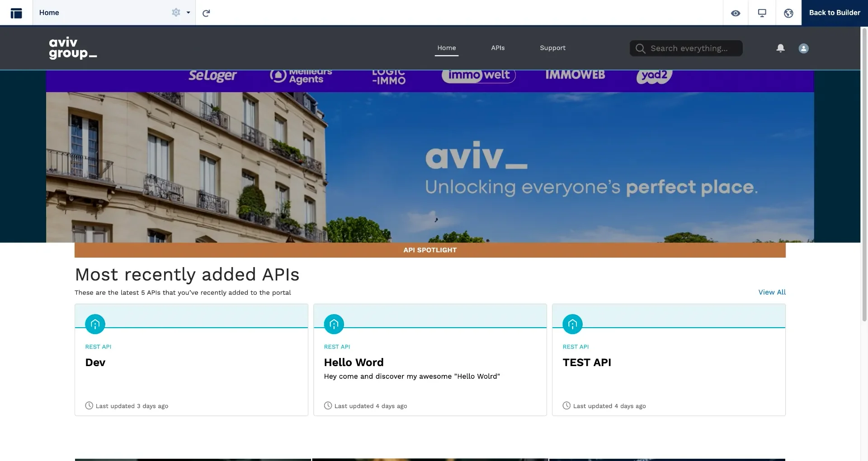
Task: Click the language globe icon in the top bar
Action: click(x=788, y=13)
